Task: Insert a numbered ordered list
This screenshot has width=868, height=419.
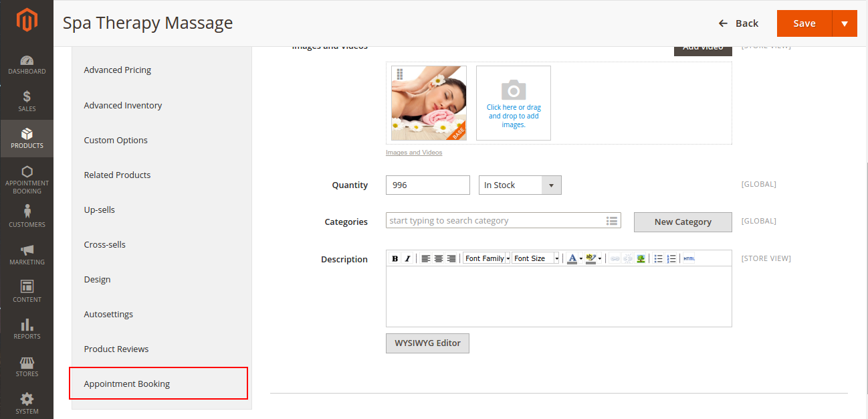Action: click(x=671, y=258)
